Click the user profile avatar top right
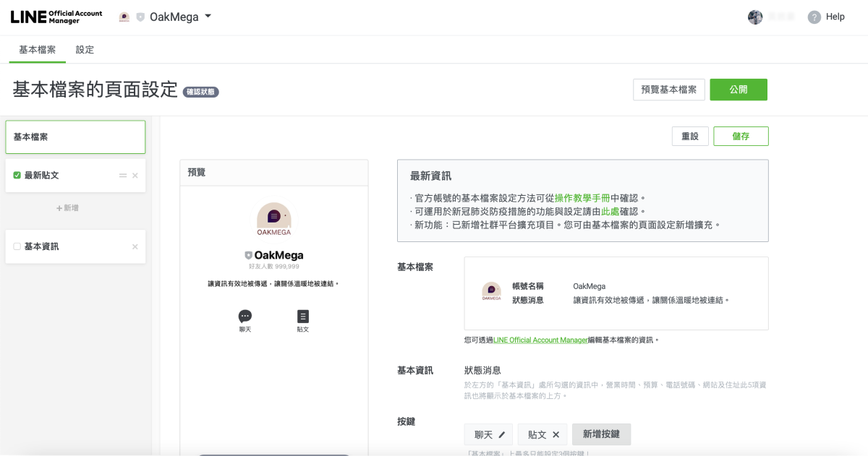 [755, 17]
